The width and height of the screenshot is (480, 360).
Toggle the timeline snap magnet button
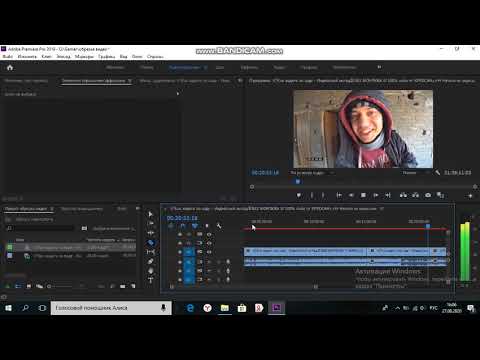(183, 226)
